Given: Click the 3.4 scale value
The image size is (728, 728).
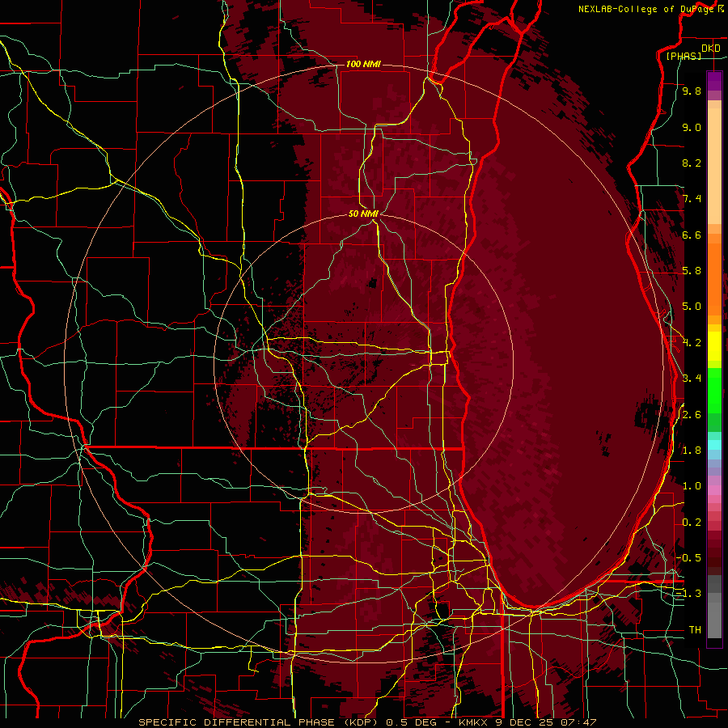Looking at the screenshot, I should [692, 379].
